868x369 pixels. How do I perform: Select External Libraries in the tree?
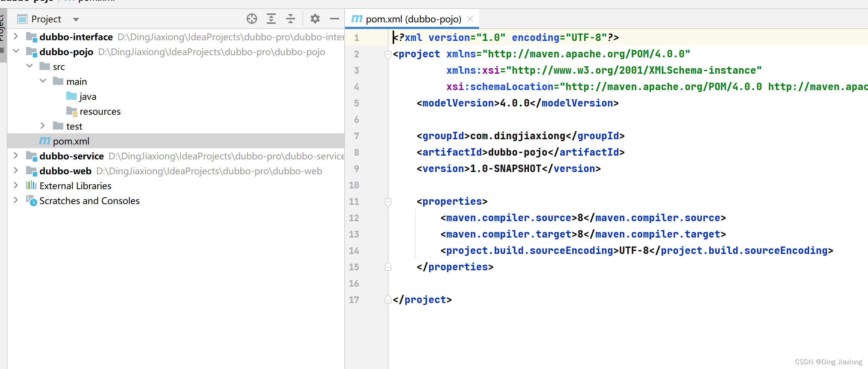176,186
